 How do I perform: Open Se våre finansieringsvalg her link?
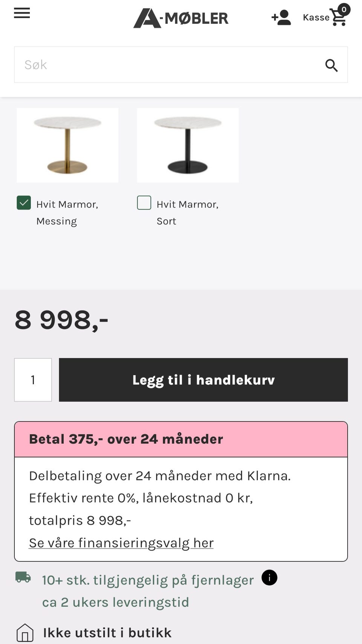coord(121,543)
